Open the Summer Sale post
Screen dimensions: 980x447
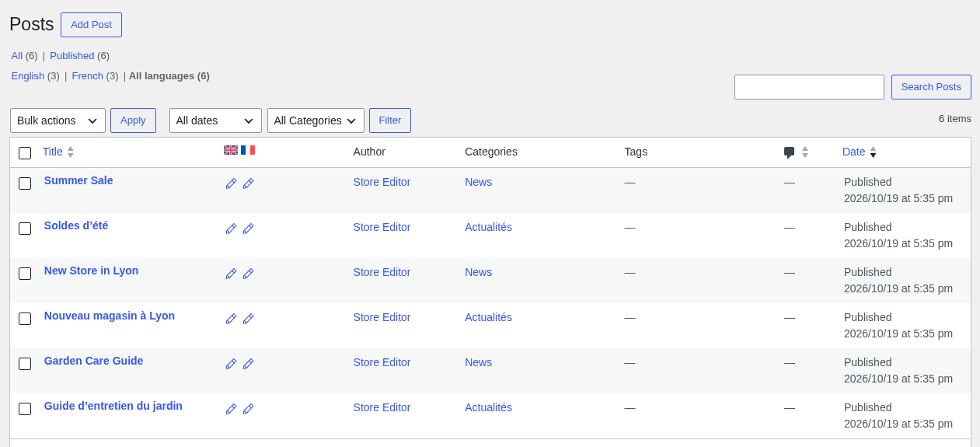[78, 180]
